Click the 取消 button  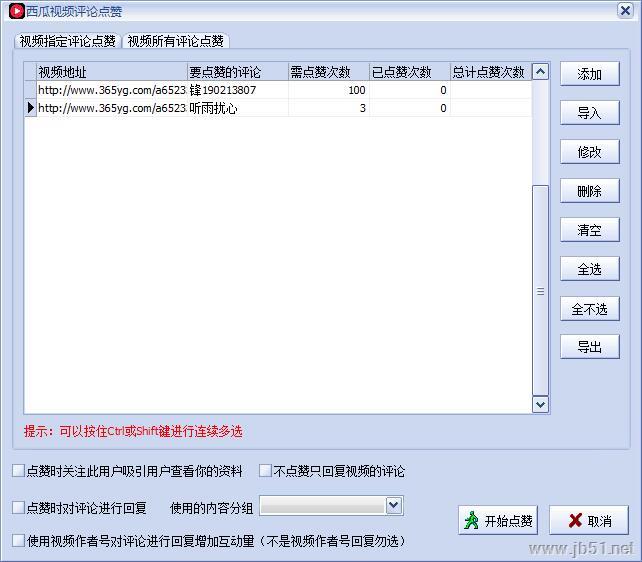point(589,521)
